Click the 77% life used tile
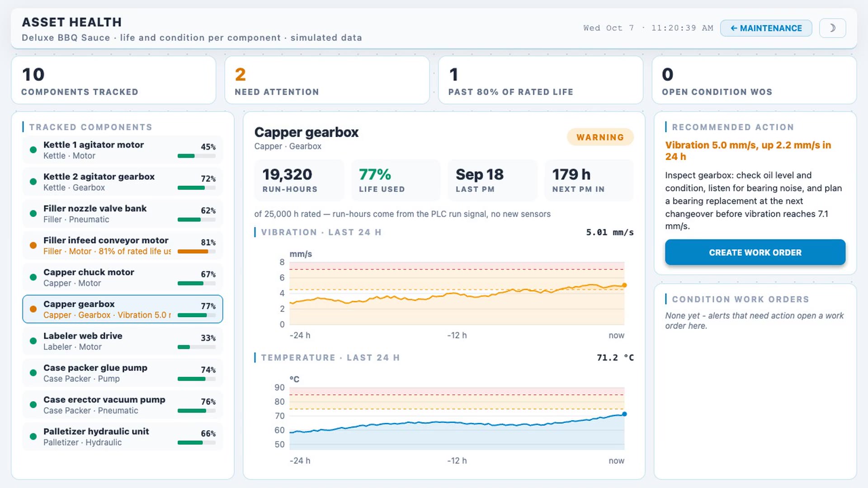This screenshot has width=868, height=488. point(396,180)
